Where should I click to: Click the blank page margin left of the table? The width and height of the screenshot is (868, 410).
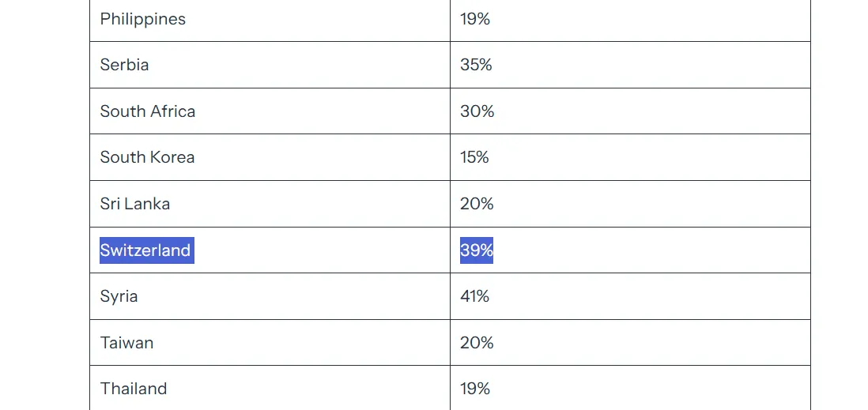click(44, 205)
